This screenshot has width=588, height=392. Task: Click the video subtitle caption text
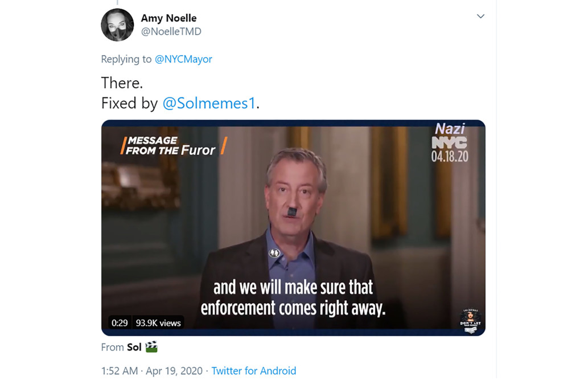click(x=293, y=298)
